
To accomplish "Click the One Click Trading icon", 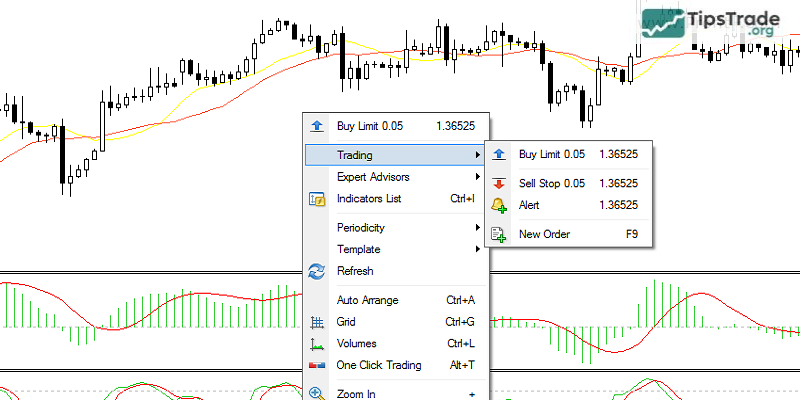I will pos(317,365).
